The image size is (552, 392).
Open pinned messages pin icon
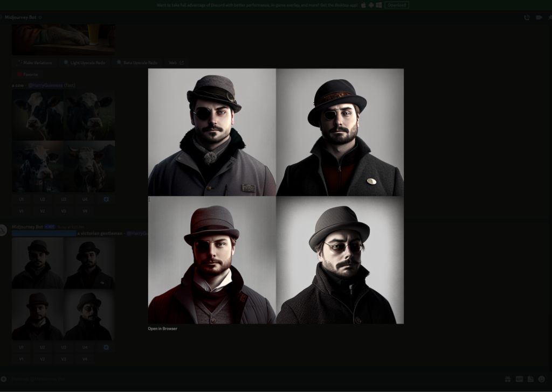click(x=550, y=18)
